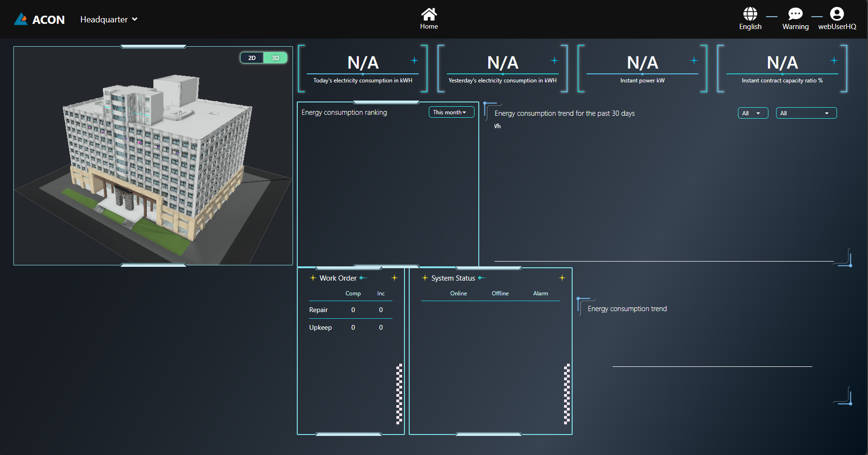Click the Alarm column header

pyautogui.click(x=540, y=293)
